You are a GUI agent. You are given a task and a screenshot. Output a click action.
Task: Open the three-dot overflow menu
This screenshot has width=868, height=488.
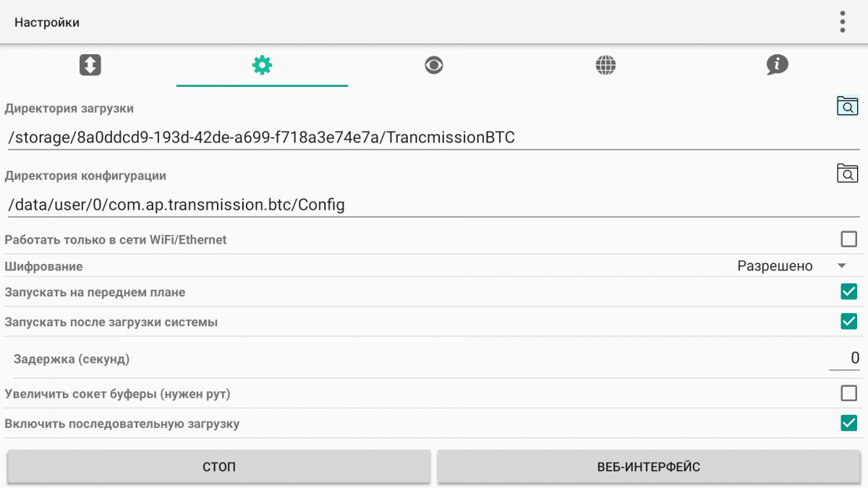(x=843, y=22)
